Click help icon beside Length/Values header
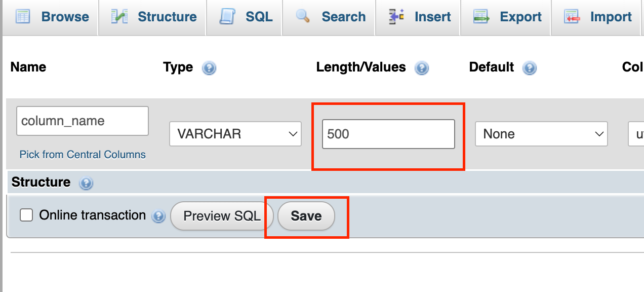644x292 pixels. (422, 67)
